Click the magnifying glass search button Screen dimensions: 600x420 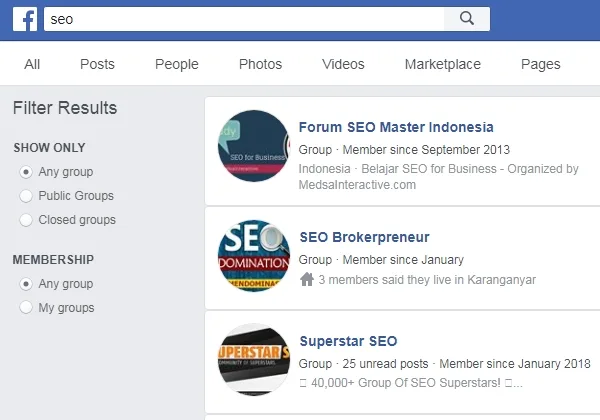pyautogui.click(x=466, y=19)
